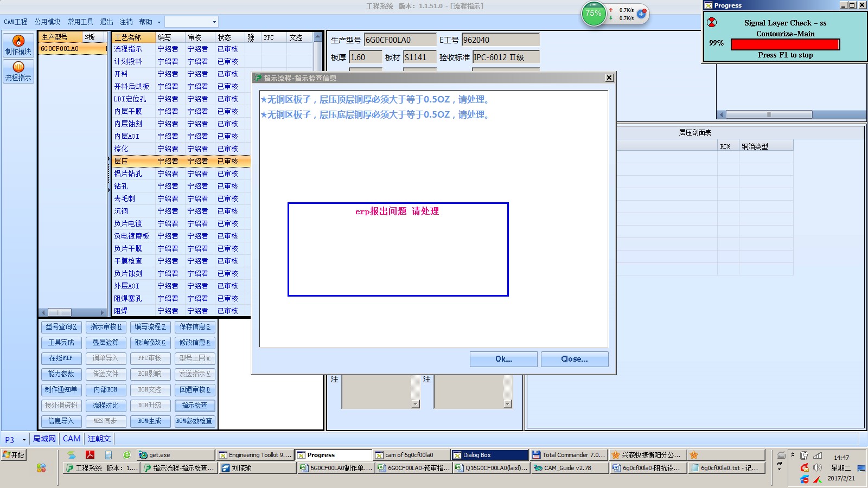Click the 注销 menu item
This screenshot has height=488, width=868.
[x=126, y=22]
